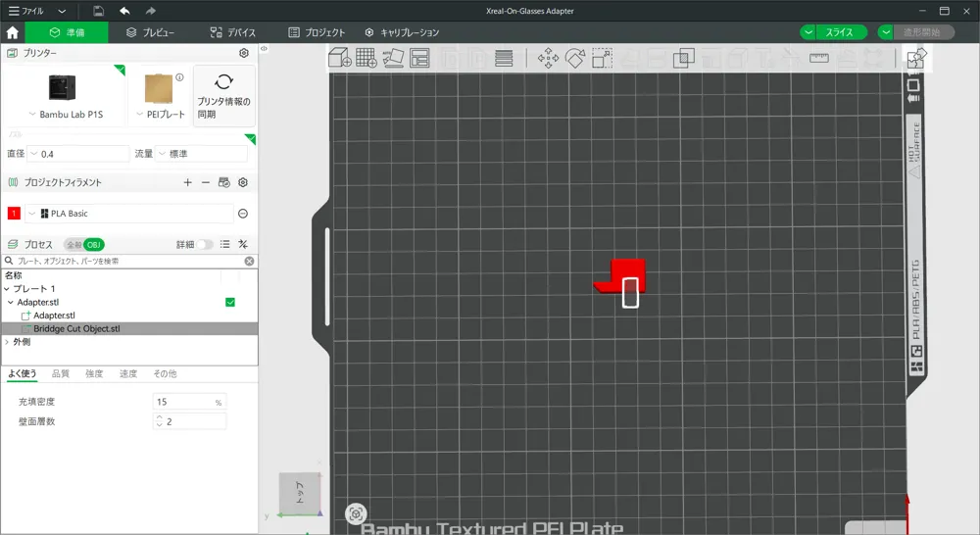This screenshot has height=535, width=980.
Task: Select the よく使う settings tab
Action: (22, 373)
